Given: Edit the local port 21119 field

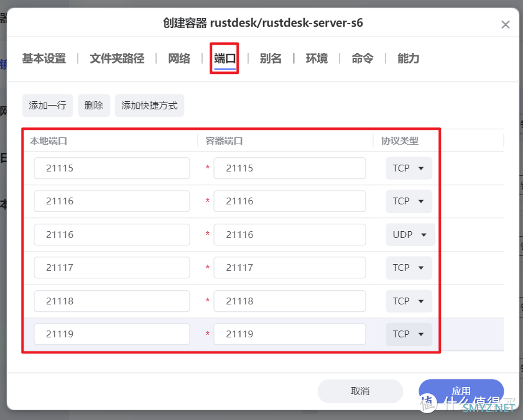Looking at the screenshot, I should (112, 334).
